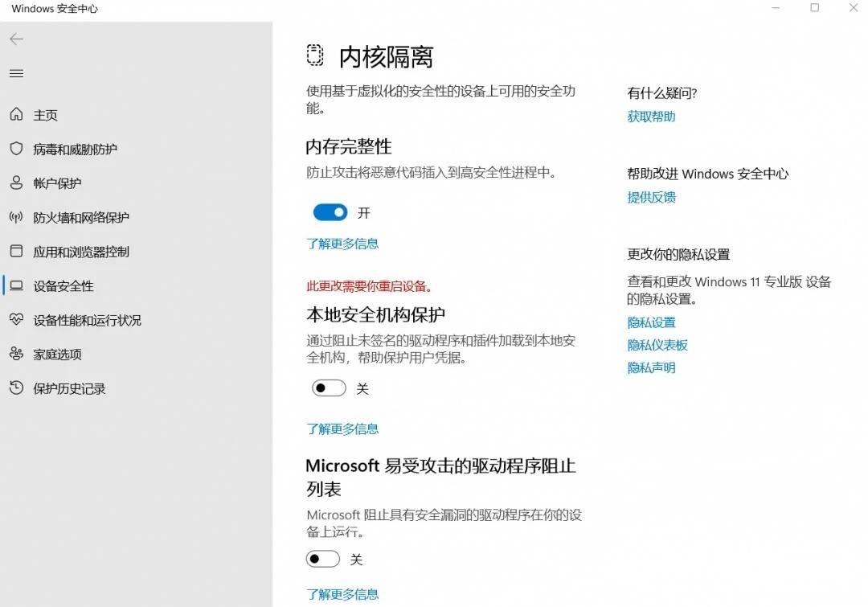Turn off the 内存完整性 toggle
This screenshot has width=868, height=607.
coord(330,213)
